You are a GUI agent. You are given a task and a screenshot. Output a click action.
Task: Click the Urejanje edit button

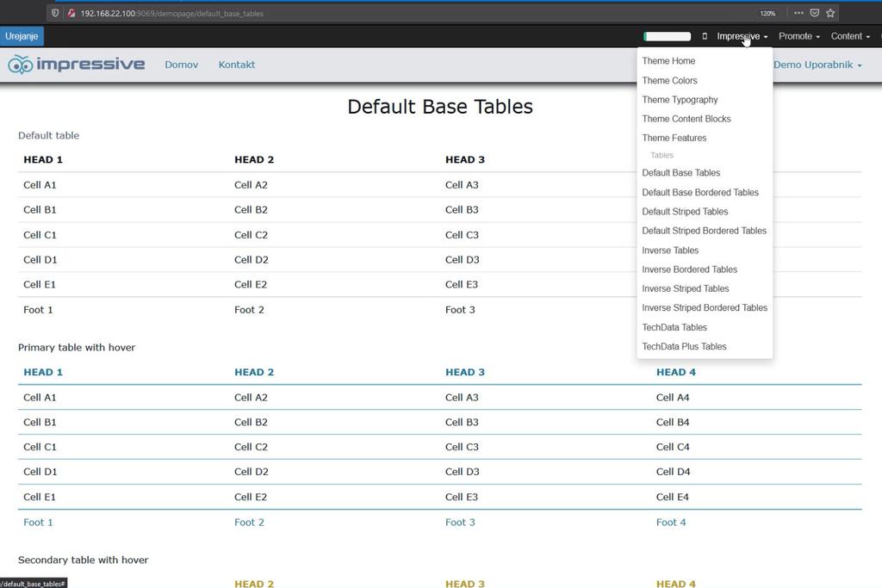(22, 36)
